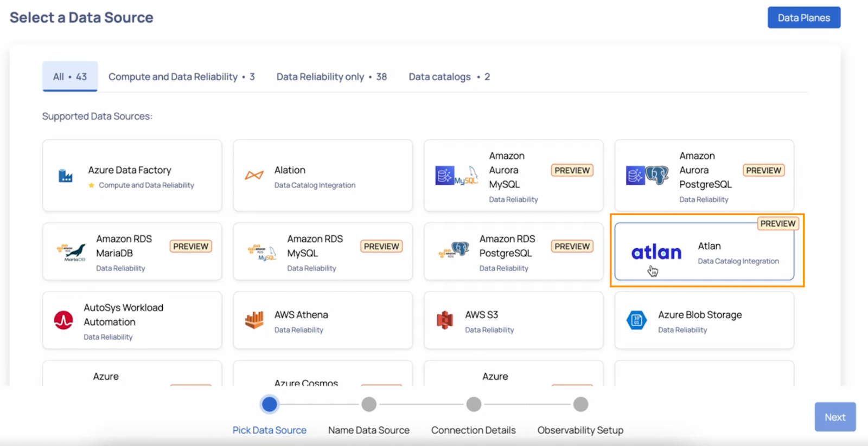Viewport: 868px width, 446px height.
Task: Click the Supported Data Sources label
Action: pyautogui.click(x=97, y=117)
